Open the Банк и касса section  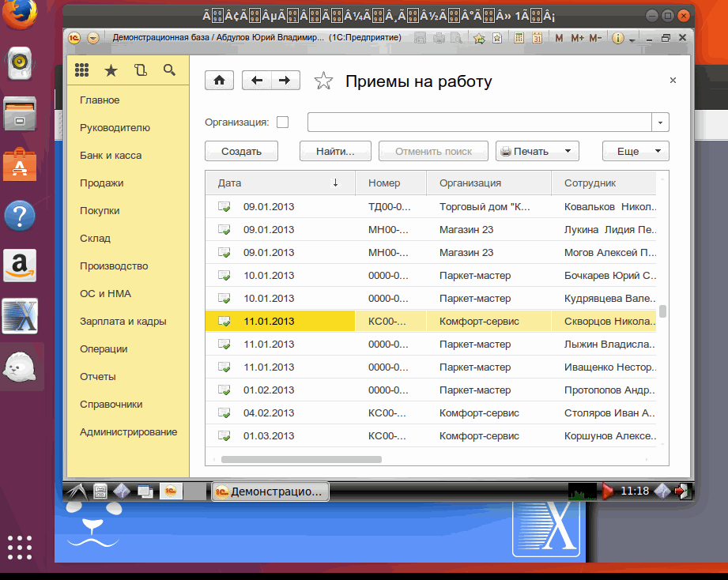tap(111, 156)
